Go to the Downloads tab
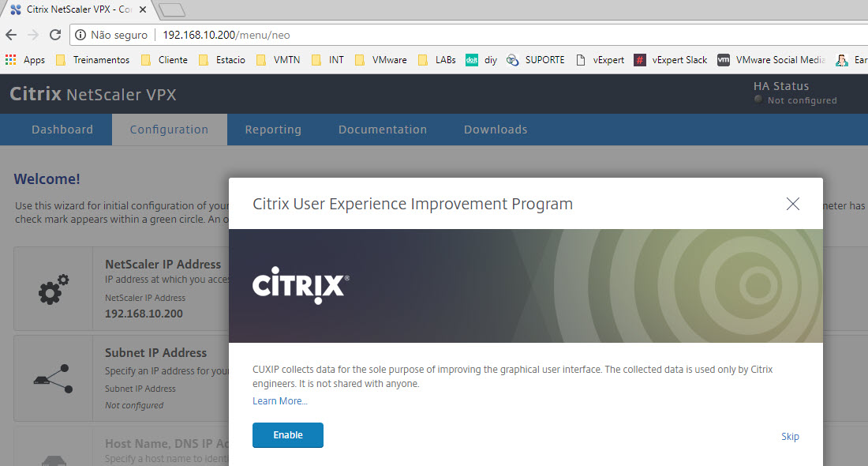The height and width of the screenshot is (466, 868). [x=496, y=130]
